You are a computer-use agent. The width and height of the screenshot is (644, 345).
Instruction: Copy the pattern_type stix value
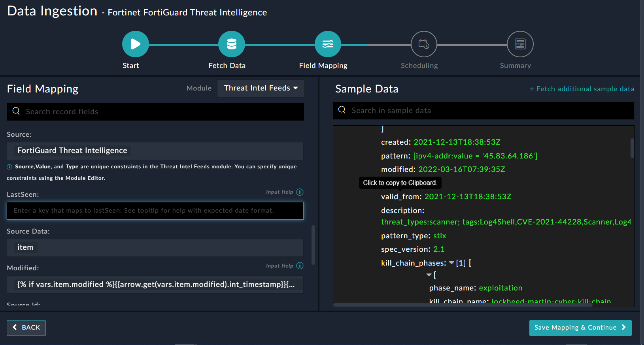[439, 236]
